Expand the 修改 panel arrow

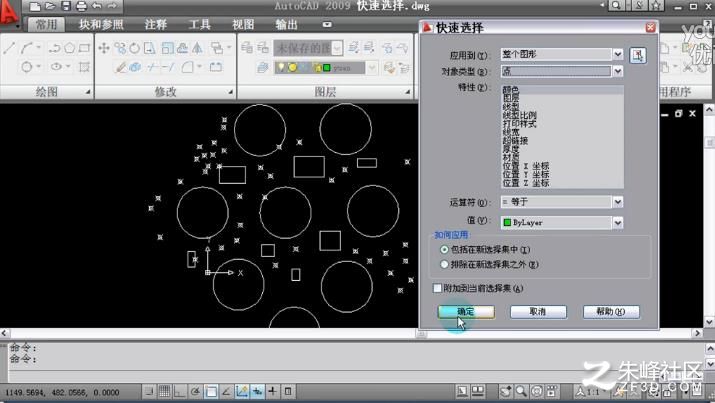point(231,92)
